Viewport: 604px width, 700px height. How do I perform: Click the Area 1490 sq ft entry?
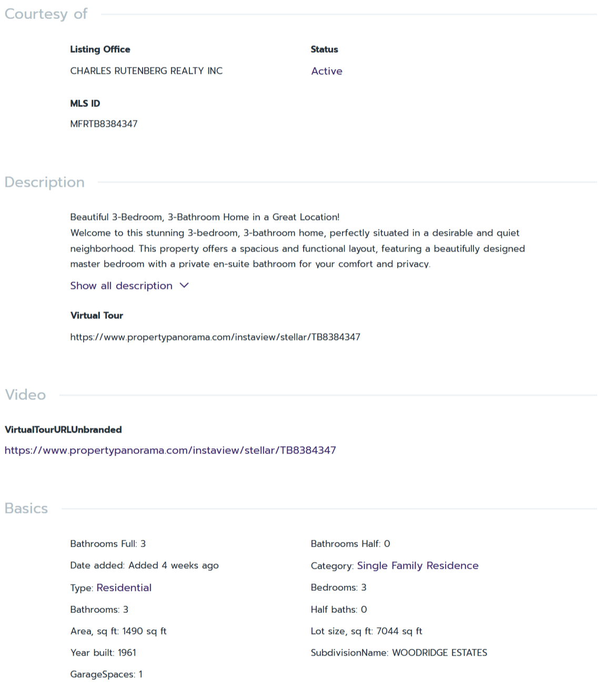[x=118, y=631]
